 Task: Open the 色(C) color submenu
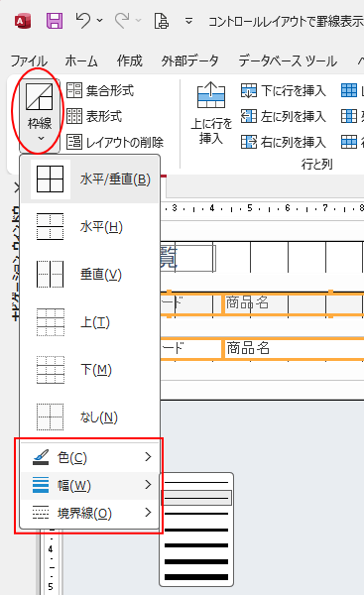click(x=90, y=457)
